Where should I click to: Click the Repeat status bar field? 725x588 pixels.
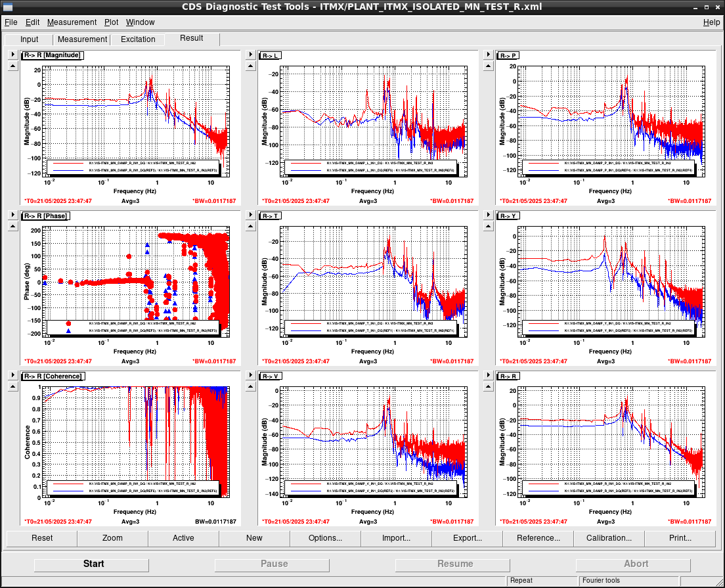[x=543, y=581]
